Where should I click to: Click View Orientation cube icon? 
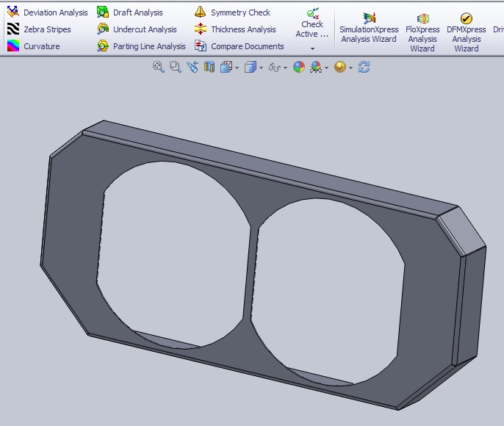(x=226, y=67)
